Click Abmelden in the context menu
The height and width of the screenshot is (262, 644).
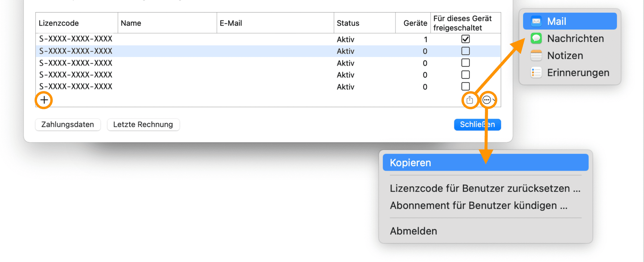[413, 231]
